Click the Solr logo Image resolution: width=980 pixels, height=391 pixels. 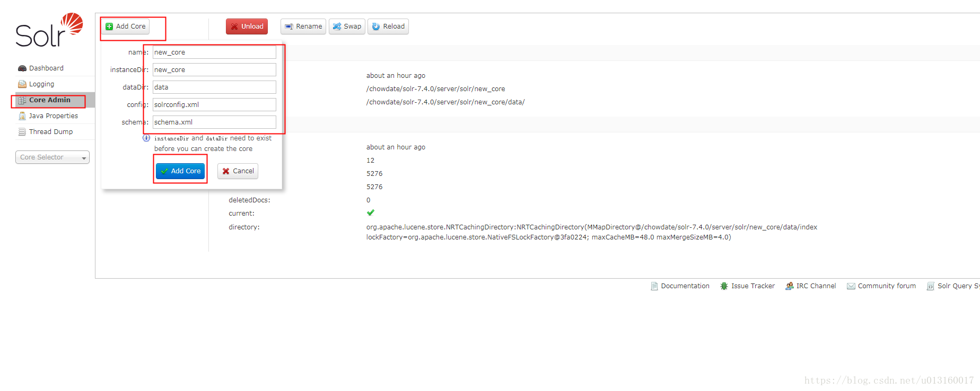coord(49,31)
